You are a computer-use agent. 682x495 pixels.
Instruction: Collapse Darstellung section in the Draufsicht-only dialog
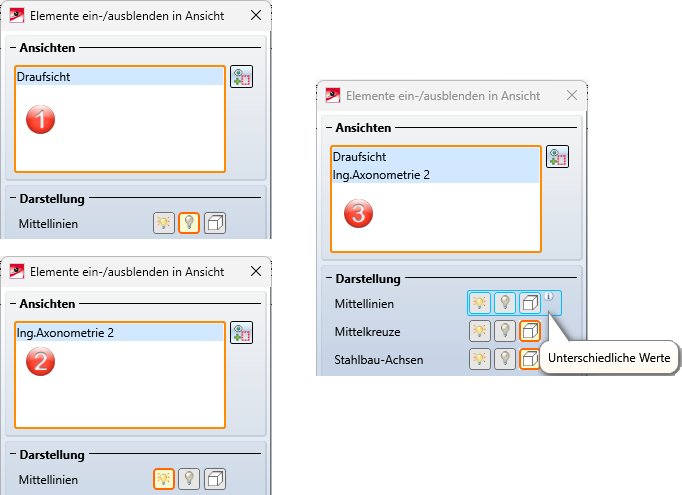[13, 198]
